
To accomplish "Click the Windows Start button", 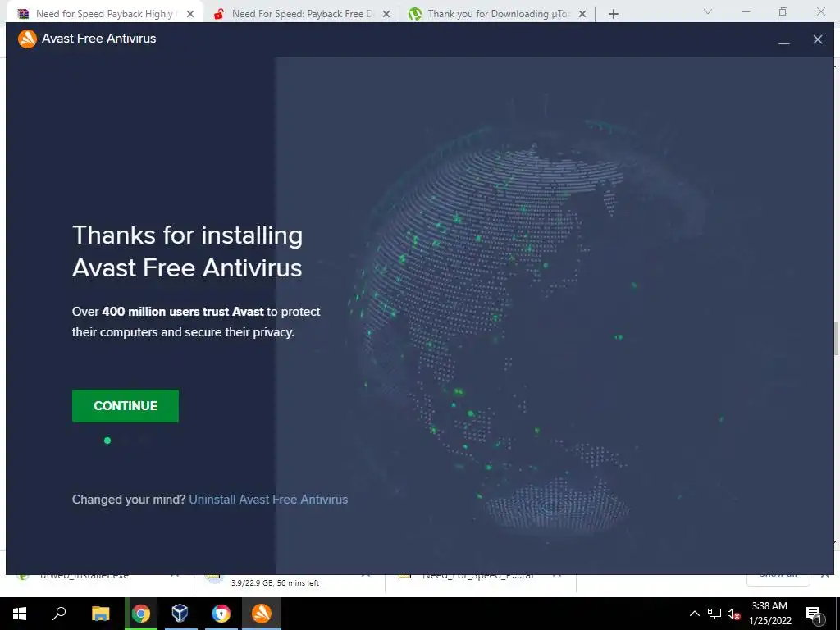I will tap(20, 614).
